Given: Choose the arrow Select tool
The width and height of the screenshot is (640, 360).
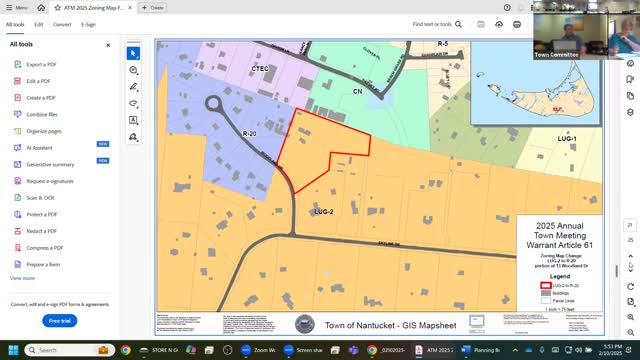Looking at the screenshot, I should coord(133,53).
